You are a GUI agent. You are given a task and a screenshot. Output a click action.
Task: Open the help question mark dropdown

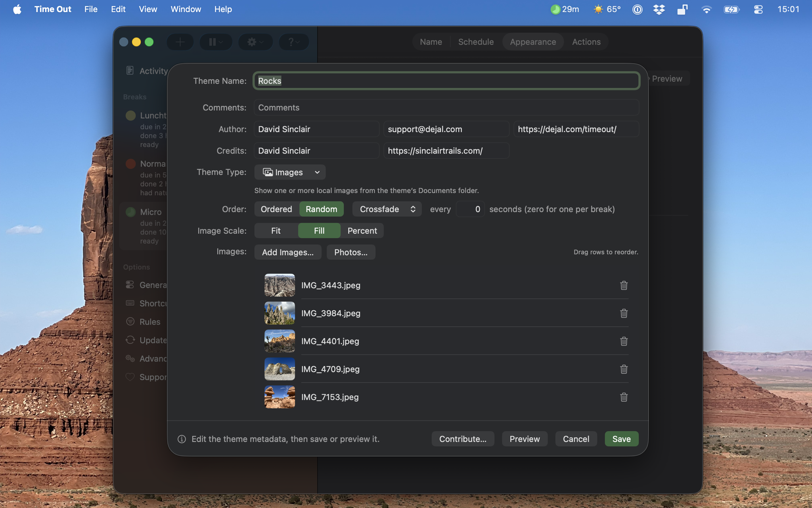[294, 42]
